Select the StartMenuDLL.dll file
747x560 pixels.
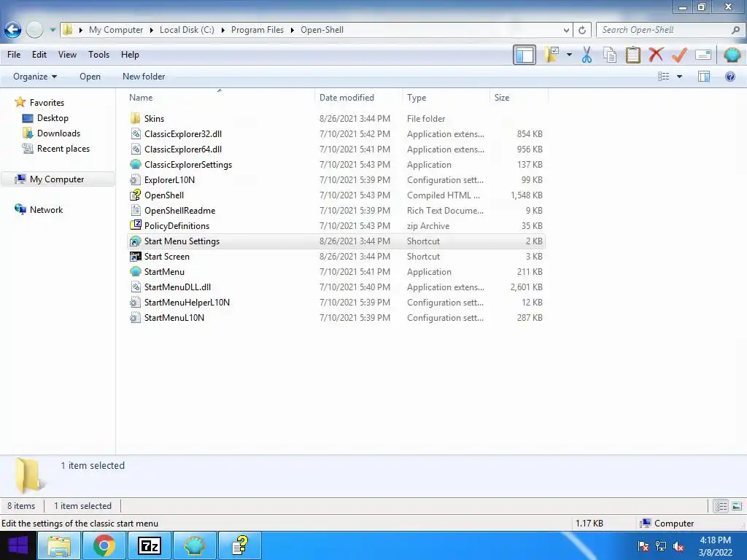click(336, 287)
